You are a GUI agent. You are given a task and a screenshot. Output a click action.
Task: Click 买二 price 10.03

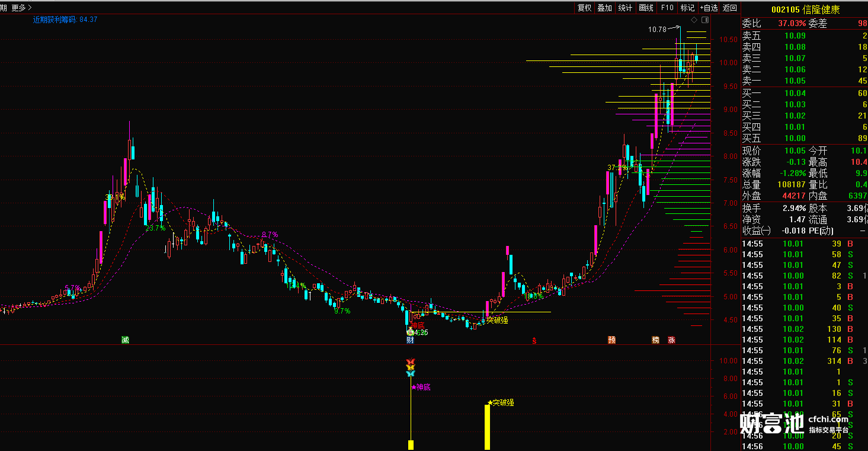(x=795, y=104)
